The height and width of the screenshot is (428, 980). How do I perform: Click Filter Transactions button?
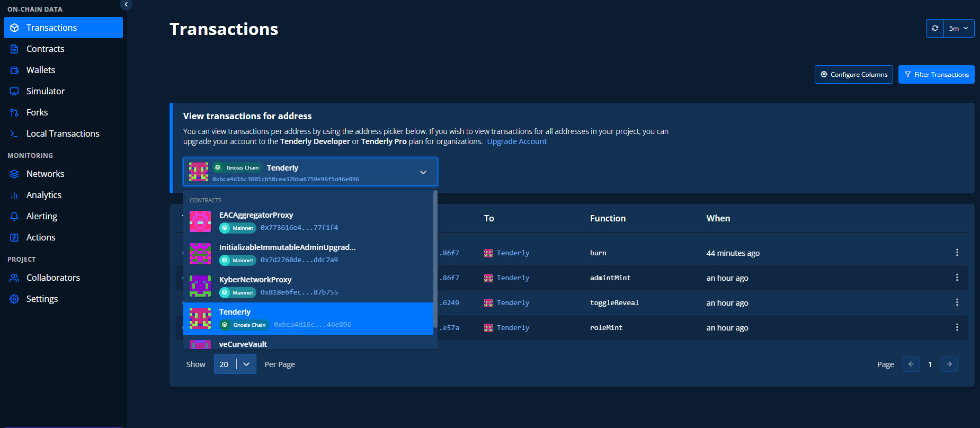936,74
